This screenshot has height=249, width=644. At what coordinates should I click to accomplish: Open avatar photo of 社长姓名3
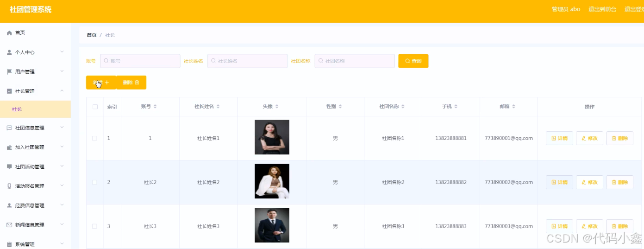[272, 225]
